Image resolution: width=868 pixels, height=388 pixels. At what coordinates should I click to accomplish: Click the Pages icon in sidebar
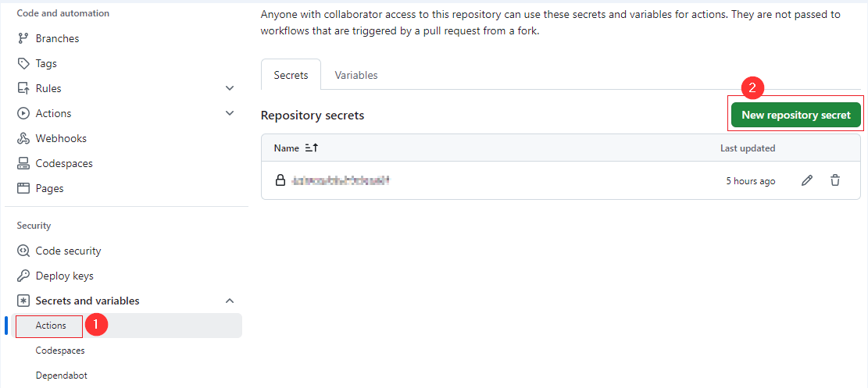click(23, 188)
